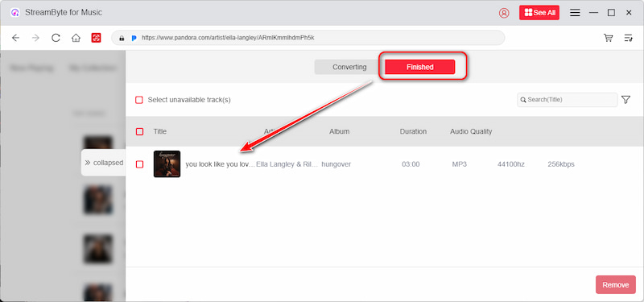The height and width of the screenshot is (302, 644).
Task: Click the 256kbps bitrate value
Action: [561, 164]
